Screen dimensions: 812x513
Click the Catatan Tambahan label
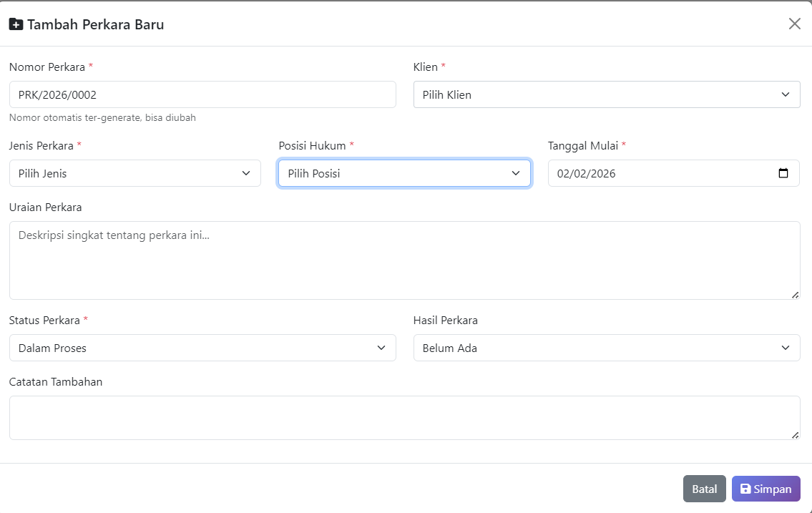click(56, 381)
